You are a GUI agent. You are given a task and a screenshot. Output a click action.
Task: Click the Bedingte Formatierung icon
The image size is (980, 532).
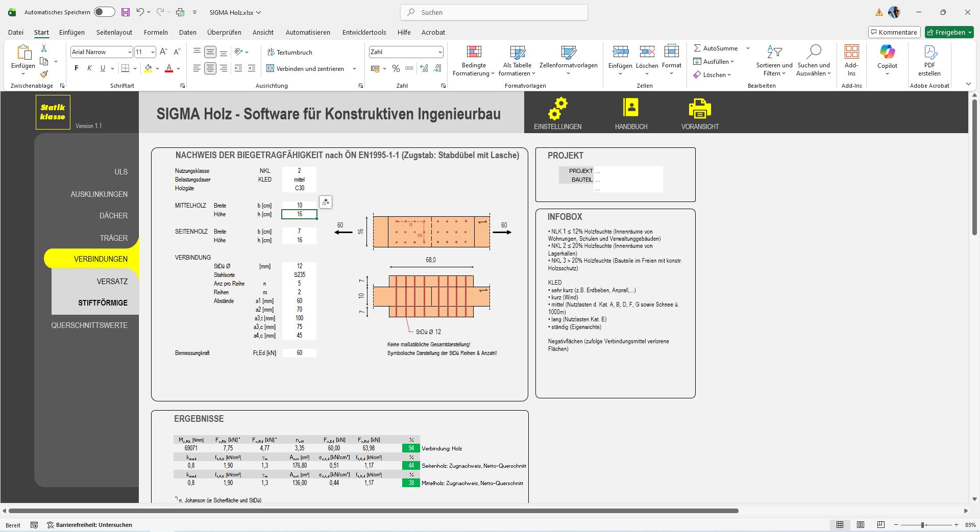click(x=474, y=52)
